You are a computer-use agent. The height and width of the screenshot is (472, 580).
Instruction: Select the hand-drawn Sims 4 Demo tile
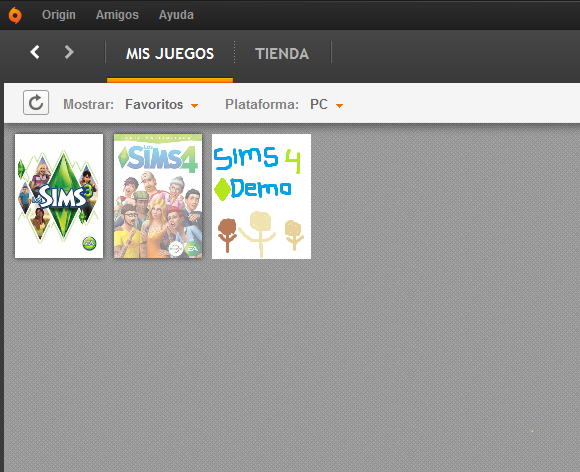[x=262, y=196]
